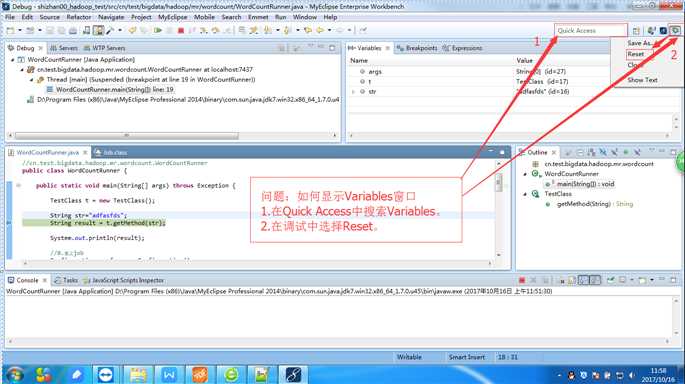Open the MyEclipse menu
Screen dimensions: 685x384
coord(173,17)
